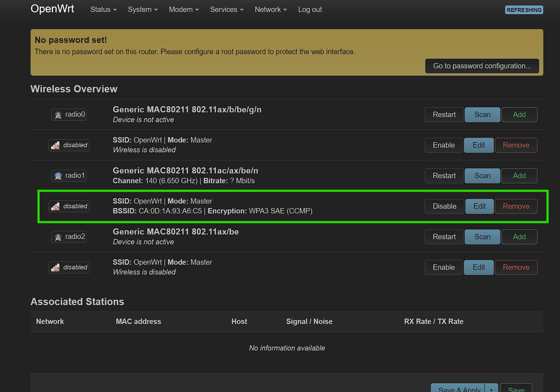Edit the radio1 WPA3 network
560x392 pixels.
479,206
